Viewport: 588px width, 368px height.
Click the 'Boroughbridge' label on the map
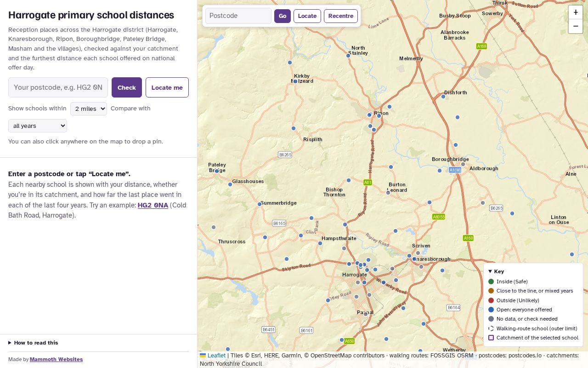point(450,159)
